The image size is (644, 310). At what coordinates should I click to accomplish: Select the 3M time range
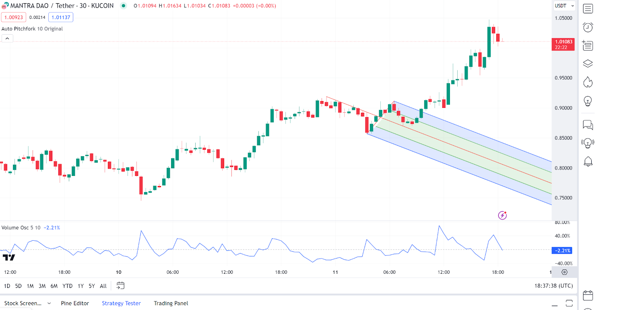(x=42, y=286)
